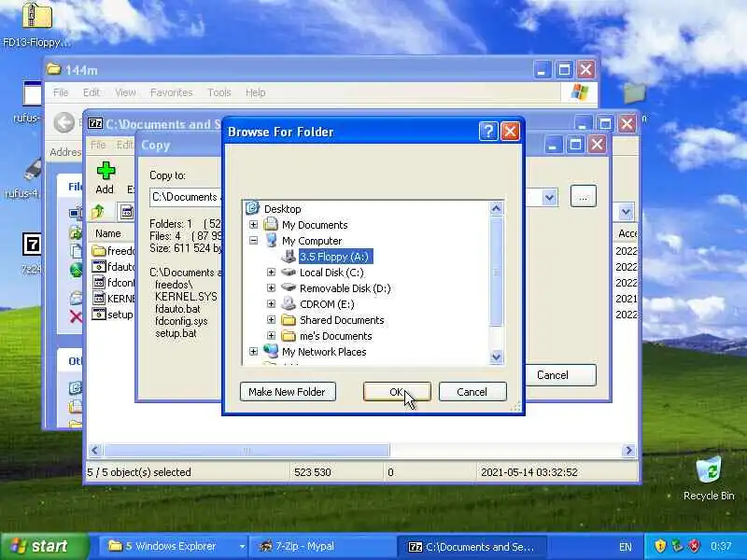Click the Desktop icon in folder tree
Viewport: 747px width, 560px height.
coord(252,208)
